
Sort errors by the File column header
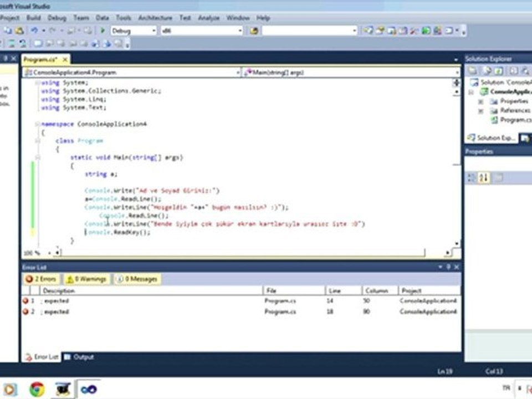coord(294,291)
